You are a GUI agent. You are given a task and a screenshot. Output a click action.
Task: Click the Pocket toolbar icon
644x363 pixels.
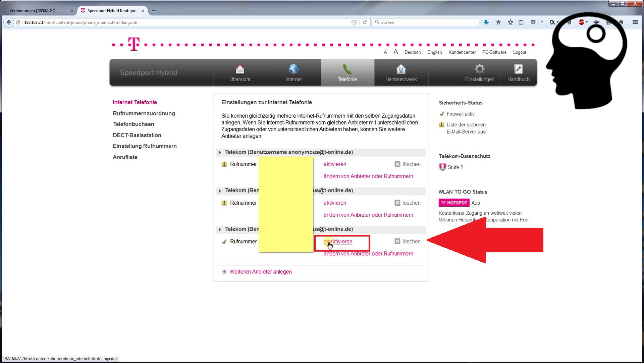tap(533, 22)
